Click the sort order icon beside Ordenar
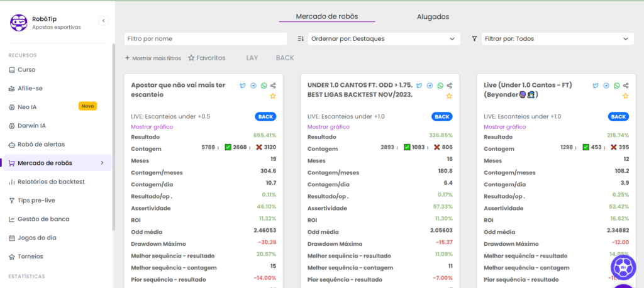Screen dimensions: 644x288 (x=301, y=39)
